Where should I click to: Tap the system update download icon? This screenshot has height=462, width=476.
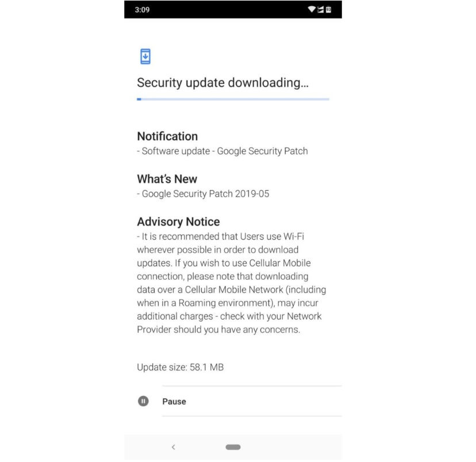(145, 56)
